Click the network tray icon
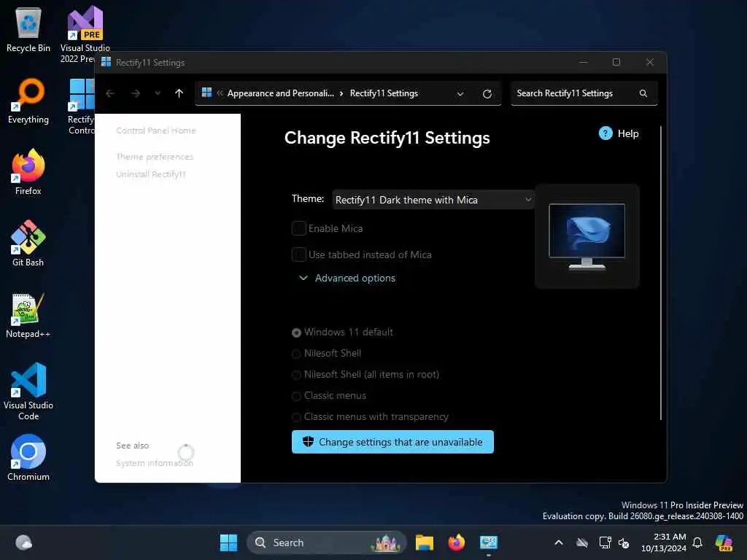The height and width of the screenshot is (560, 747). click(605, 542)
